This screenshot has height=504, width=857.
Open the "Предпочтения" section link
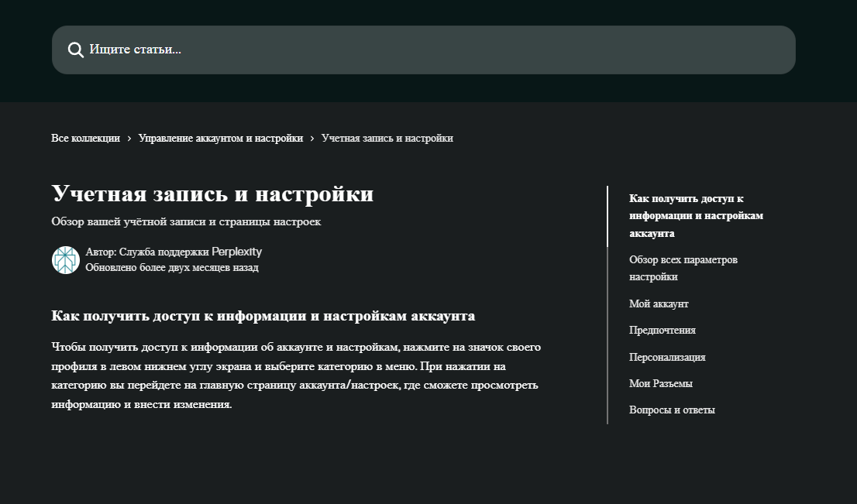(663, 331)
